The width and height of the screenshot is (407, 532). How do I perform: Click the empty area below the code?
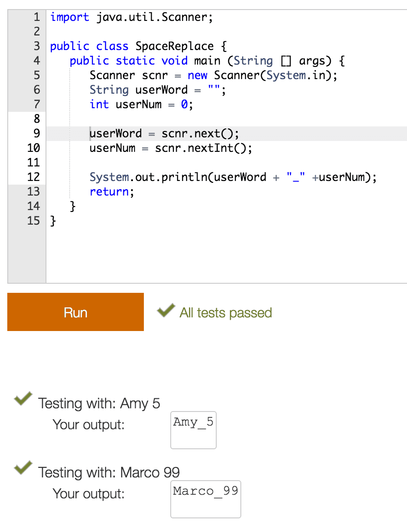pos(225,255)
